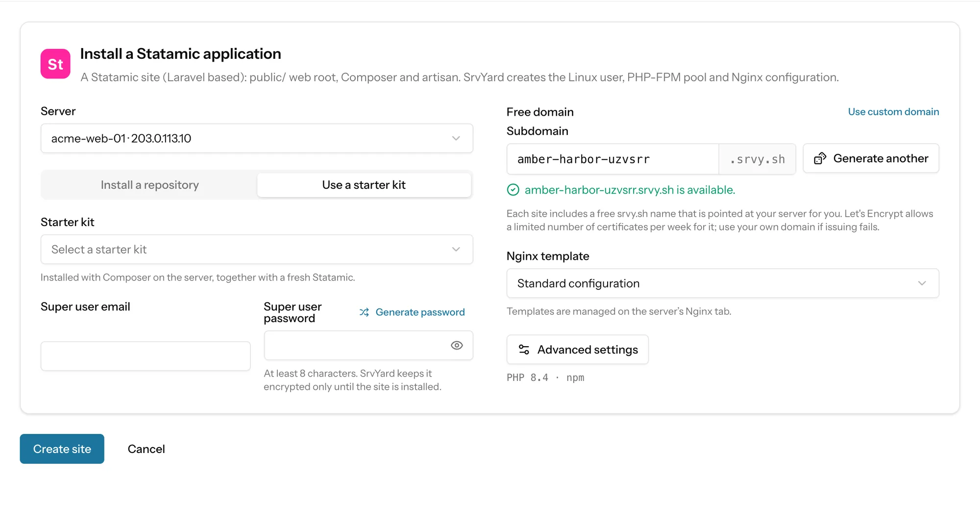Click the .srvy.sh domain suffix
The width and height of the screenshot is (980, 530).
[758, 159]
